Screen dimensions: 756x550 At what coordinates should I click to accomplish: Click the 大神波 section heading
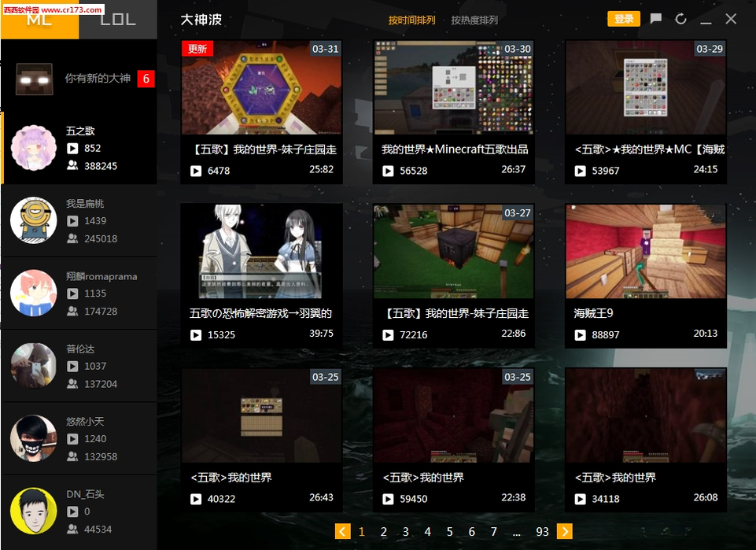pyautogui.click(x=201, y=20)
